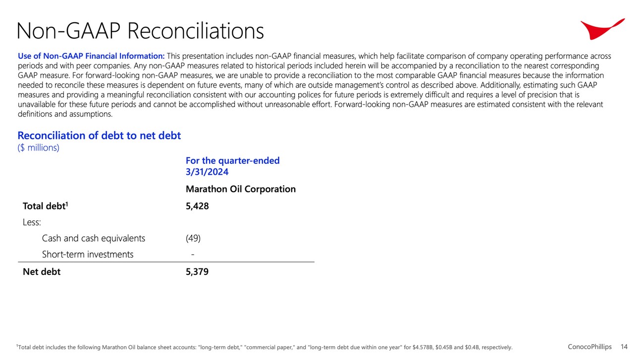Select the 'Reconciliation of debt to net debt' heading
This screenshot has width=644, height=362.
click(x=99, y=136)
